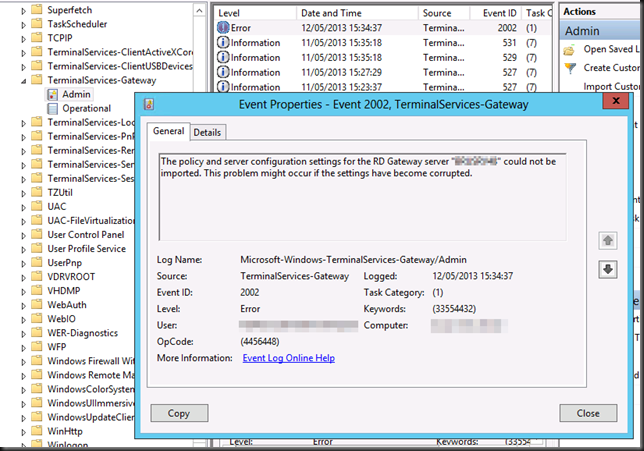The image size is (644, 451).
Task: Click the UAC-FileVirtualization tree item
Action: [91, 221]
